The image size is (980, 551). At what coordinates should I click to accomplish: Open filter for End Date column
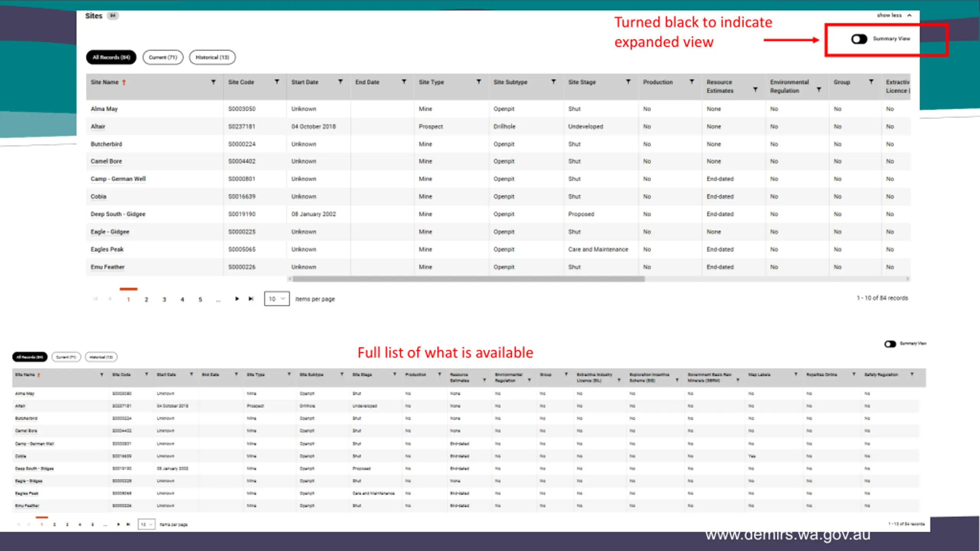(404, 82)
